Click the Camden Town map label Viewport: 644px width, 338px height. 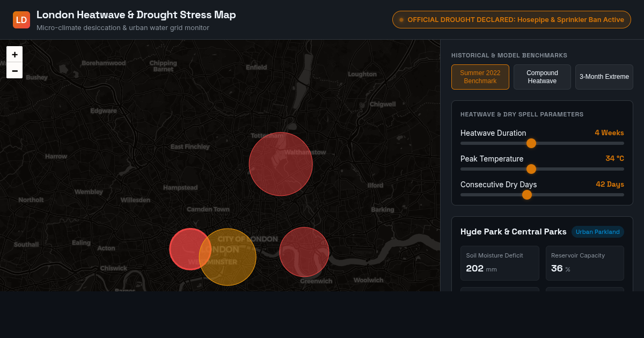[208, 209]
